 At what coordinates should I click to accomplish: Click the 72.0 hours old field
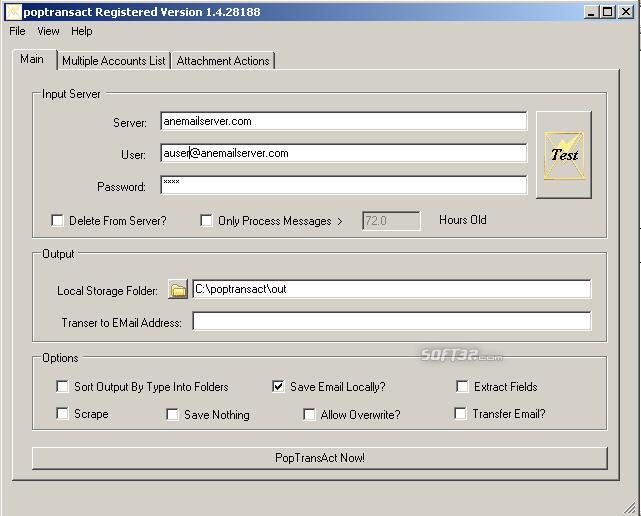(x=391, y=221)
